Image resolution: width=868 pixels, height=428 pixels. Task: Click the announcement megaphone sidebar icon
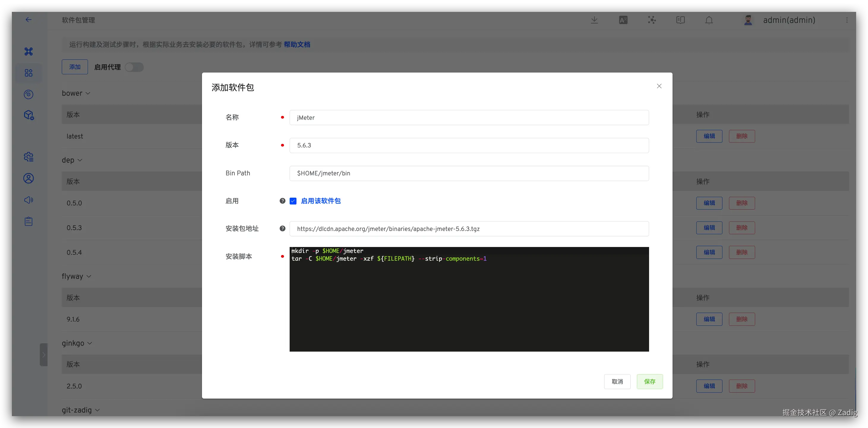29,200
